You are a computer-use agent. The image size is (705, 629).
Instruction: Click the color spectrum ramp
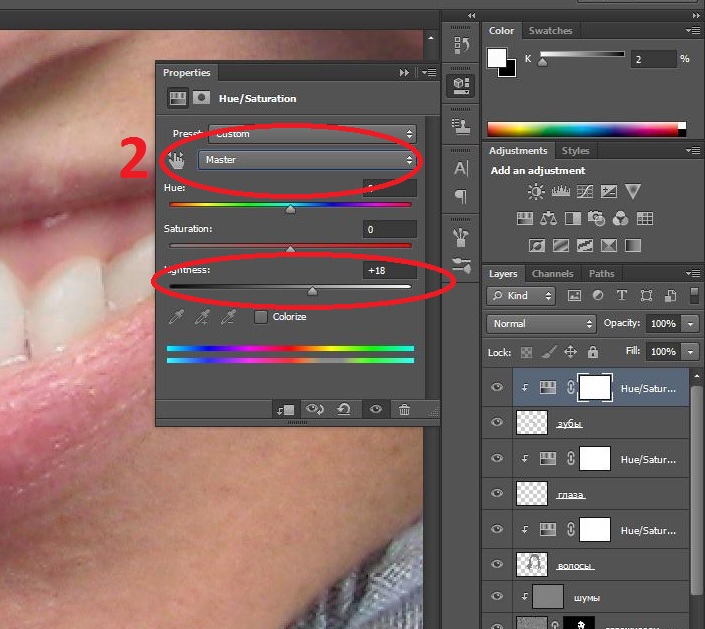point(587,129)
